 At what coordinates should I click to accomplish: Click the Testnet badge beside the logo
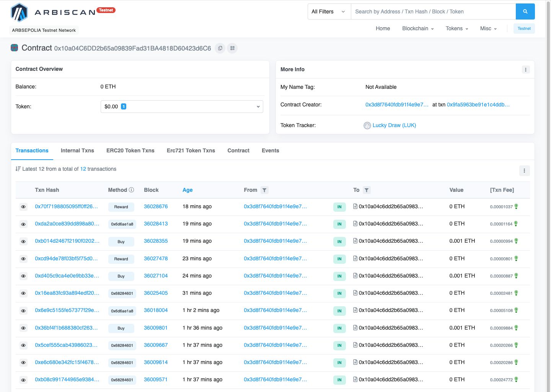106,10
